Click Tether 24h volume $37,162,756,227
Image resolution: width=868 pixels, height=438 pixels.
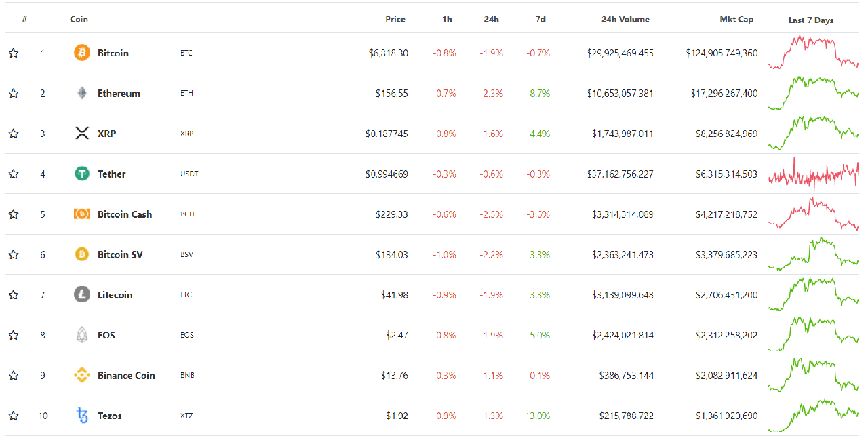[620, 174]
